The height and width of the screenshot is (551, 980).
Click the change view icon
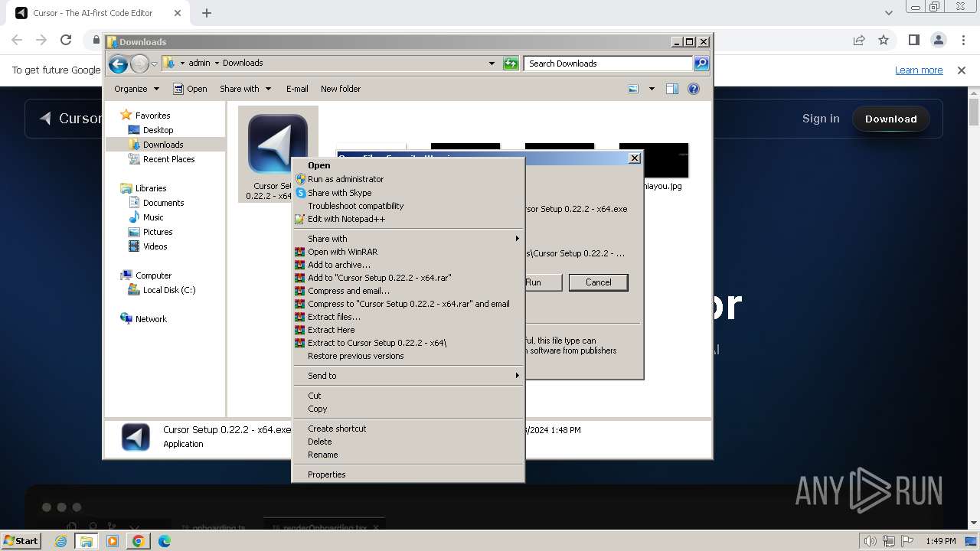click(633, 89)
